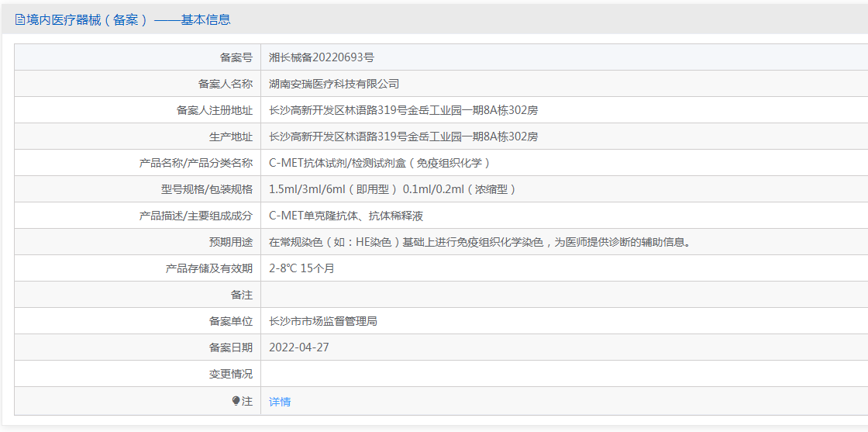Select the 备案人注册地址 label

pos(214,110)
